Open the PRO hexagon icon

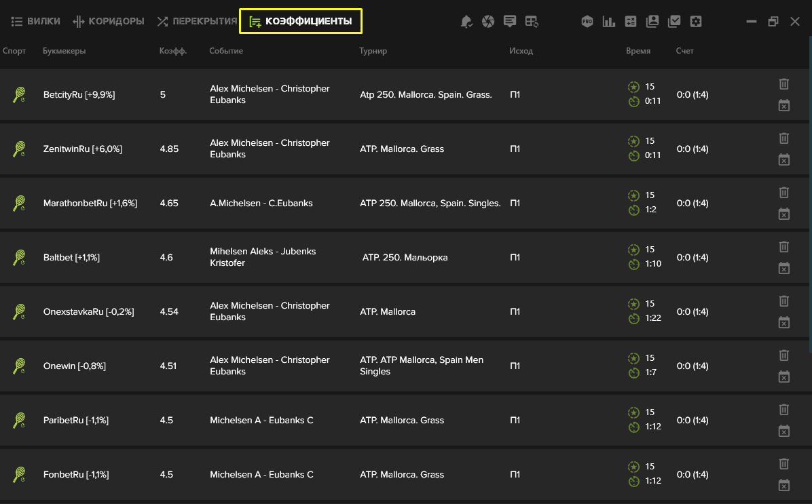pos(587,21)
